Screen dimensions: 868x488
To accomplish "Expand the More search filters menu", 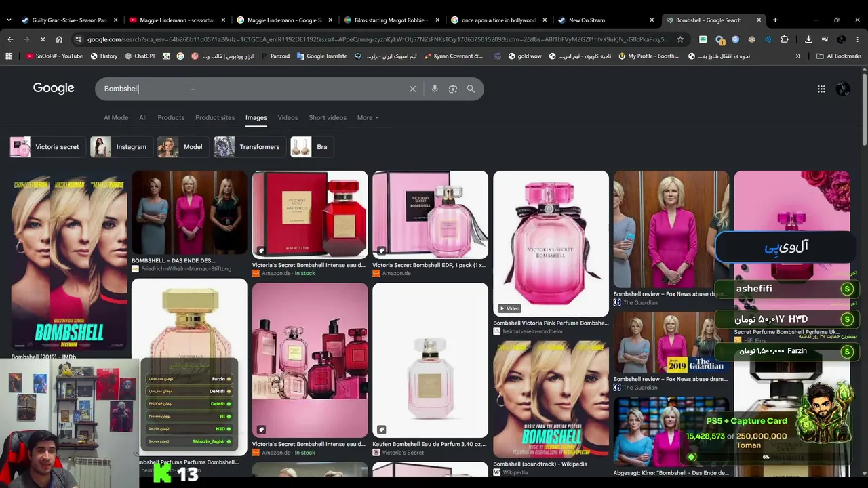I will point(368,118).
